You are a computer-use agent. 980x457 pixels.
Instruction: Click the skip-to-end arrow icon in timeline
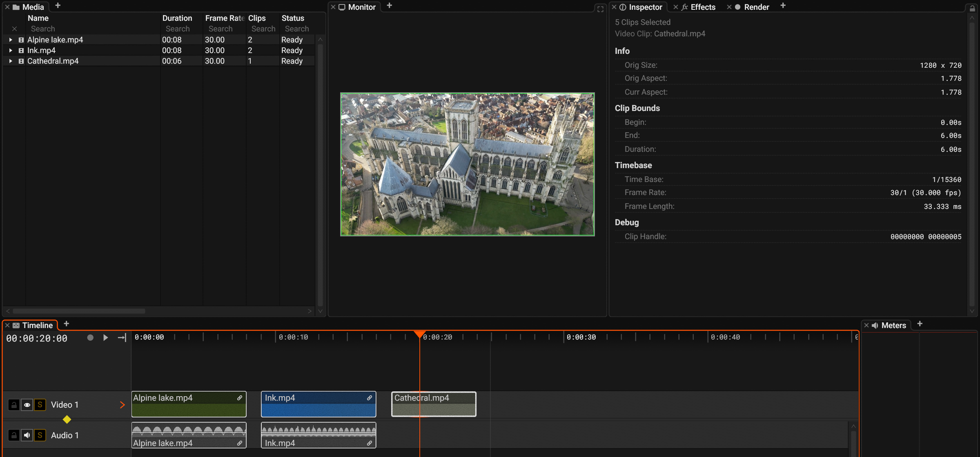[122, 337]
